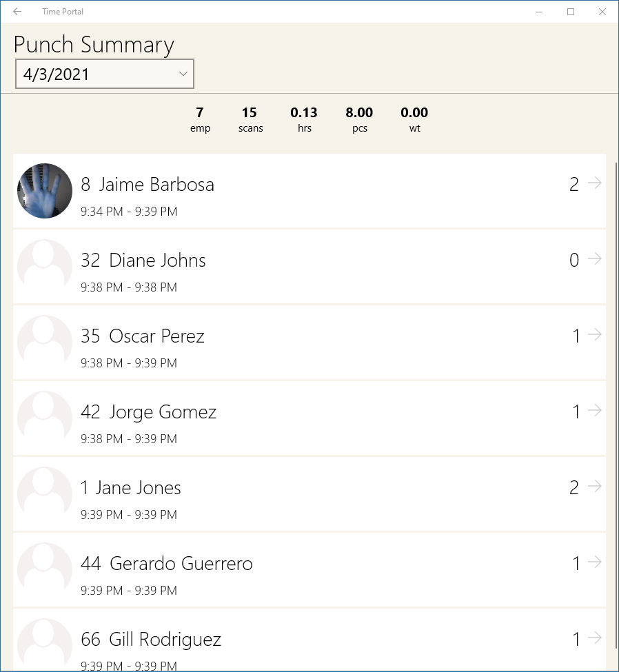Open details arrow for Gerardo Guerrero
Image resolution: width=619 pixels, height=672 pixels.
tap(595, 562)
